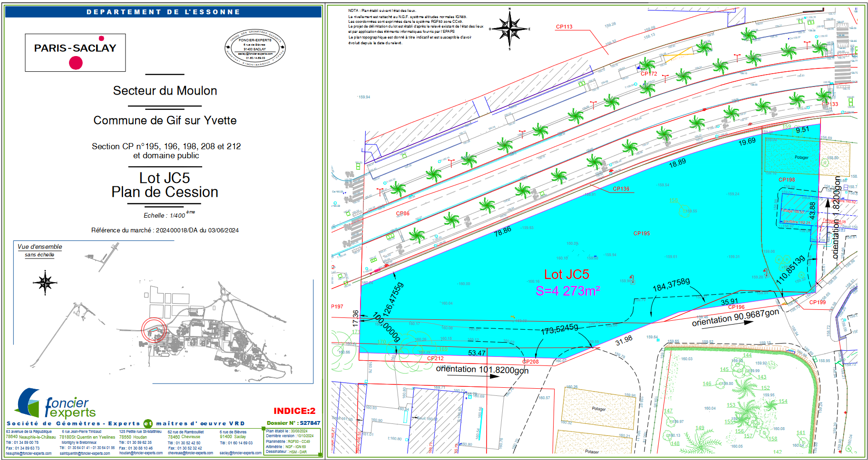Image resolution: width=868 pixels, height=460 pixels.
Task: Open houdan@foncier-experts.com email link
Action: coord(141,453)
